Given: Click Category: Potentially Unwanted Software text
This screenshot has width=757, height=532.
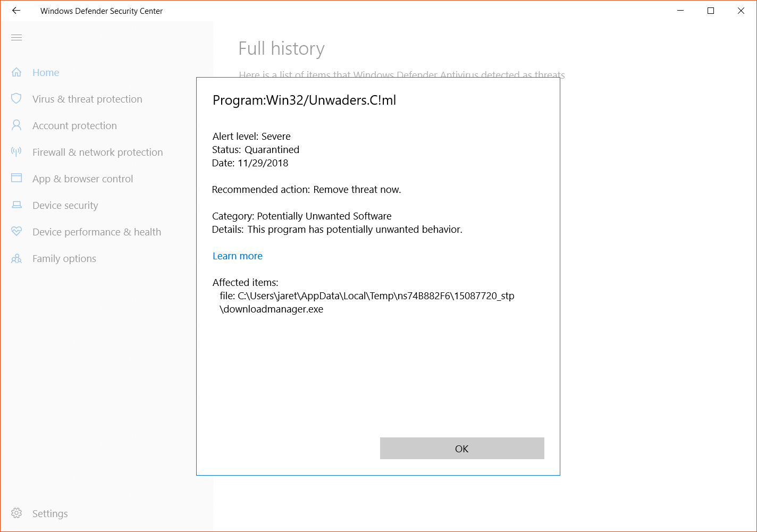Looking at the screenshot, I should coord(302,216).
